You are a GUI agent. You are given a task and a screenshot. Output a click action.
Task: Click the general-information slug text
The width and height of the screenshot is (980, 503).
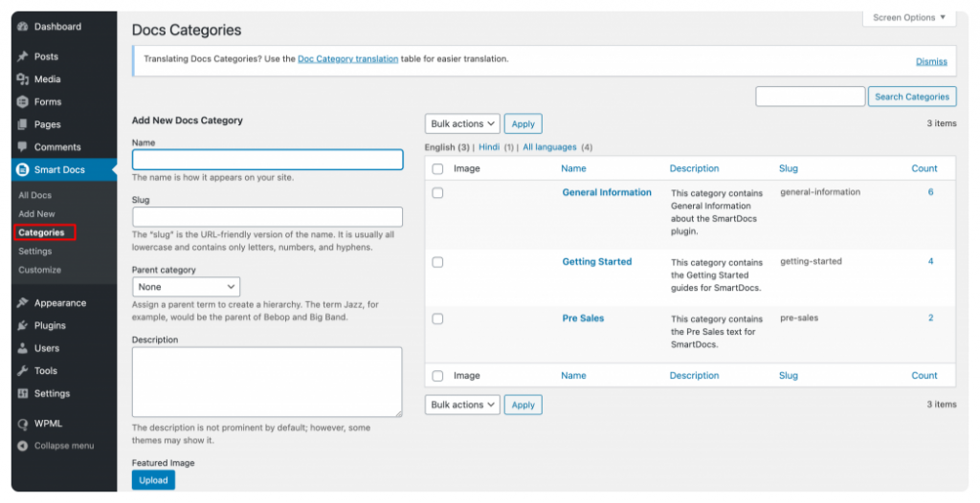[820, 192]
